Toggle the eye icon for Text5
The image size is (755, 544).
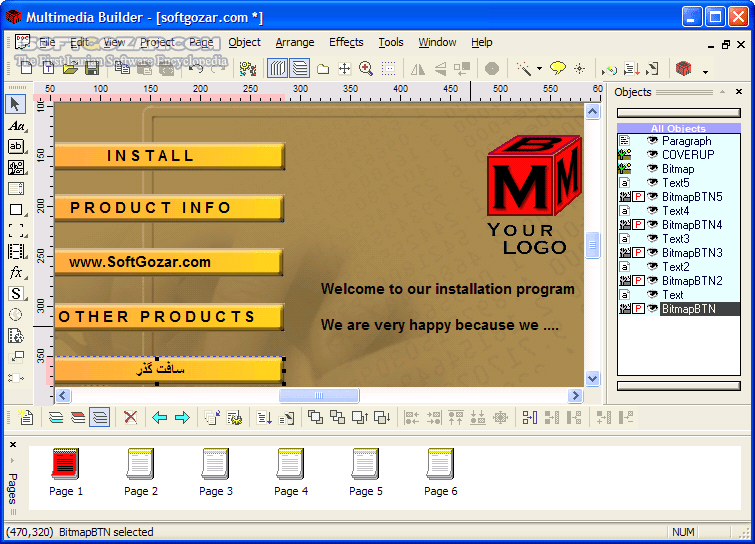click(x=652, y=182)
